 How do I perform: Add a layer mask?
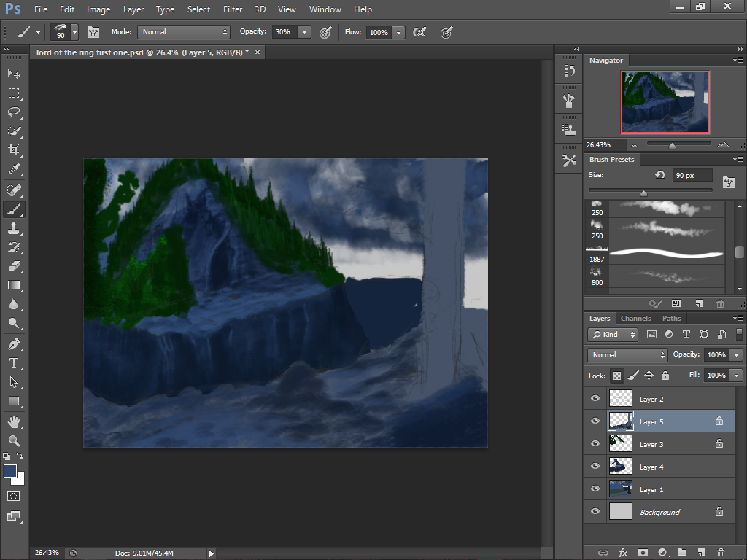click(643, 553)
